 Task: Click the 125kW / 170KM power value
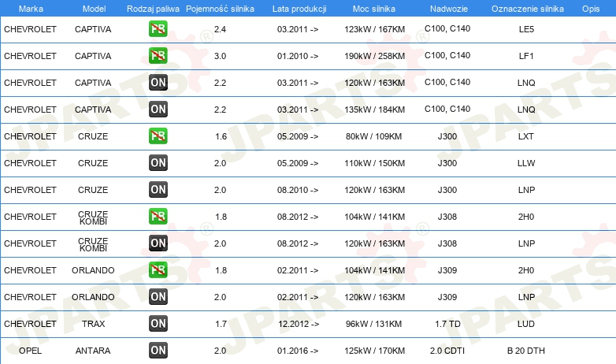374,351
